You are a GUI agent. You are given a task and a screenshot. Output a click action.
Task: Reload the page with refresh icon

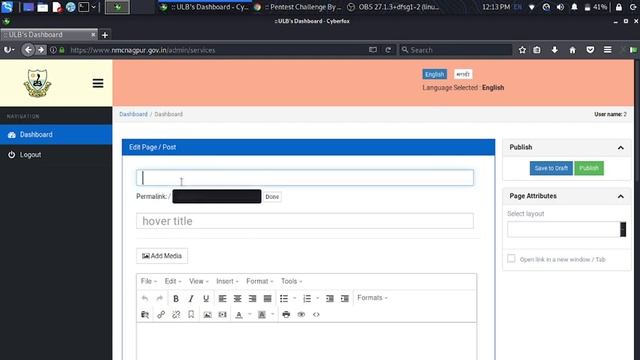(388, 50)
